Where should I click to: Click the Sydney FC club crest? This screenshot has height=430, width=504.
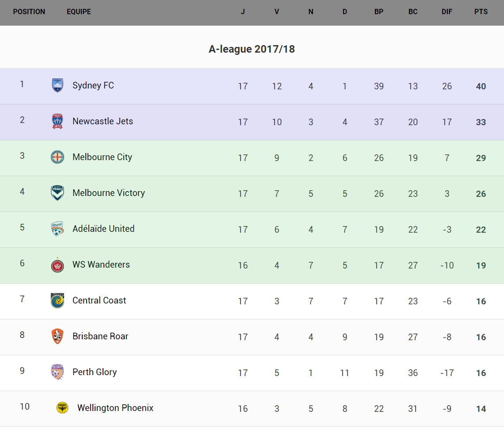pyautogui.click(x=57, y=85)
